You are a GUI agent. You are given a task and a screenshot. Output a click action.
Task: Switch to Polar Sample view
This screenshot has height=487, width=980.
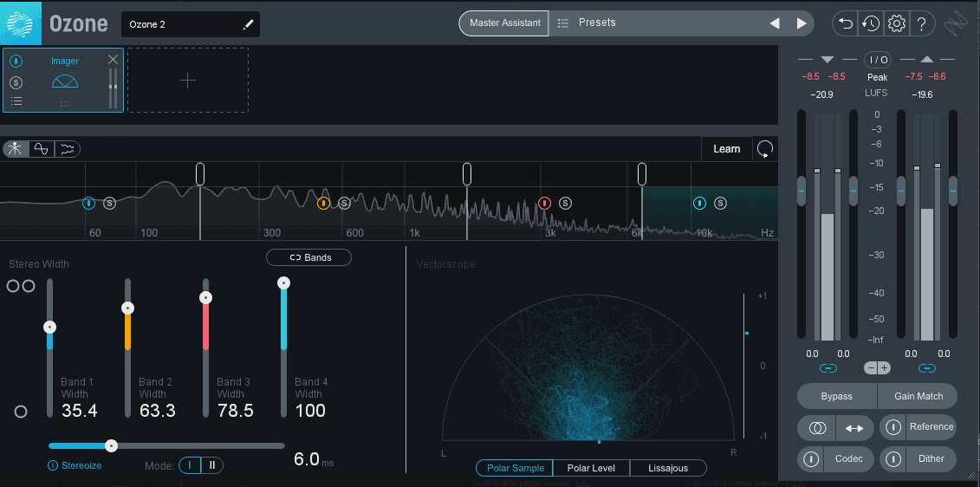point(515,468)
